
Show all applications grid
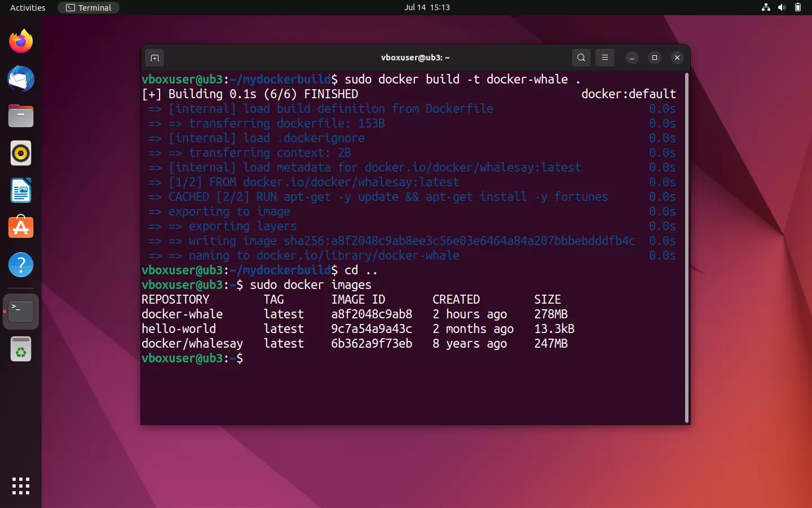[x=20, y=486]
